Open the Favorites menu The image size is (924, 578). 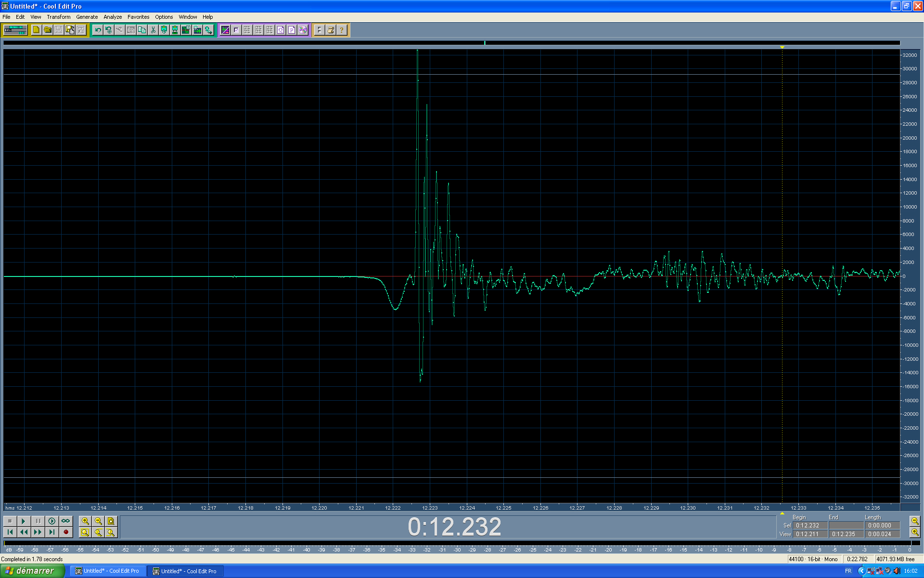tap(139, 17)
